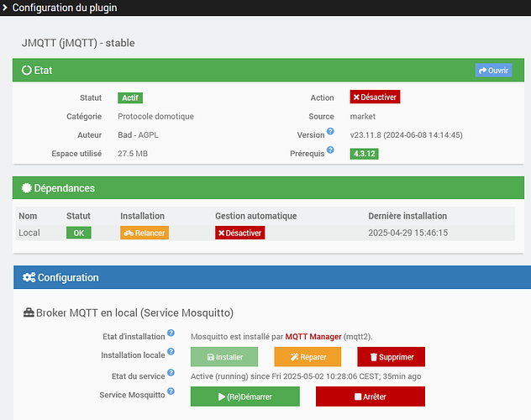Screen dimensions: 531x420
Task: Click the Local dependency name cell
Action: pyautogui.click(x=29, y=233)
